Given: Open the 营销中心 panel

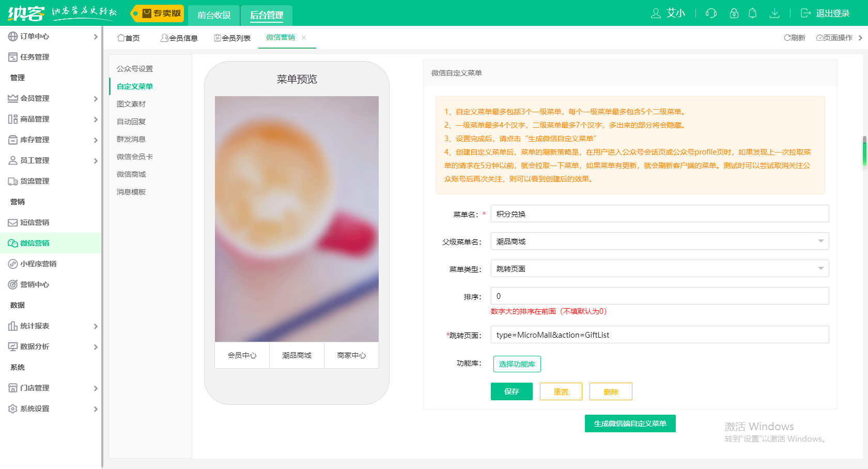Looking at the screenshot, I should tap(33, 284).
